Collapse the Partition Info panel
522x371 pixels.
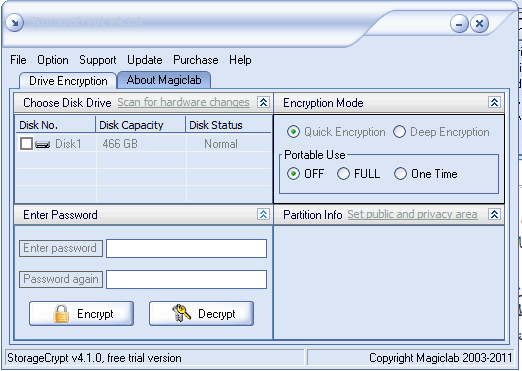click(x=494, y=214)
